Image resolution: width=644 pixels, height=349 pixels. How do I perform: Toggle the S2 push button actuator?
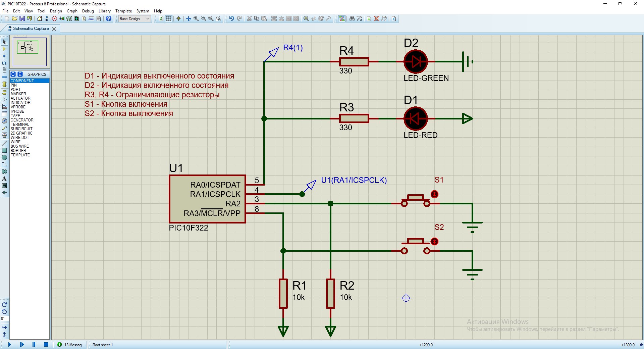[x=434, y=241]
